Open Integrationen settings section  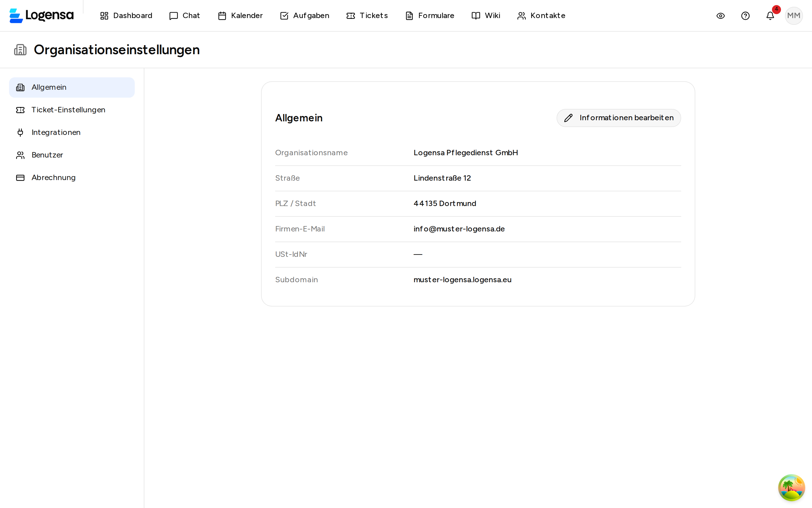pyautogui.click(x=72, y=132)
